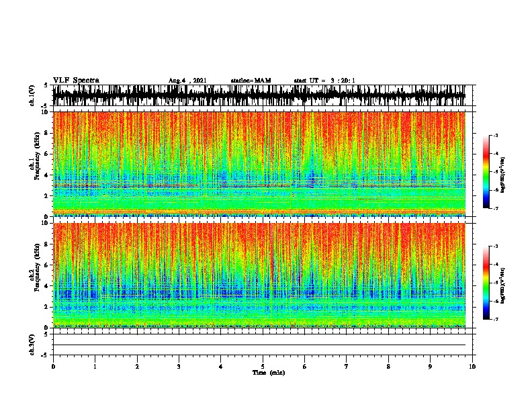Click the flat ch.3 voltage trace line
Viewport: 532px width, 411px height.
(x=259, y=345)
